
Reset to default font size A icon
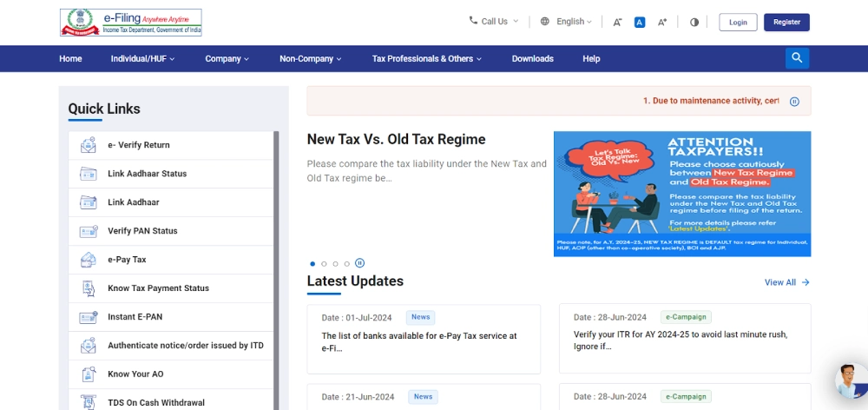point(640,23)
